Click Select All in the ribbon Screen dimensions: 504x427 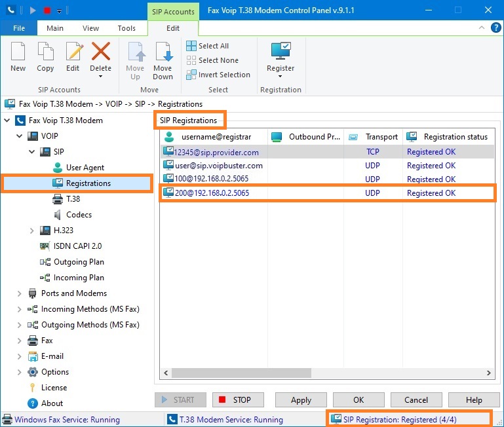tap(207, 46)
